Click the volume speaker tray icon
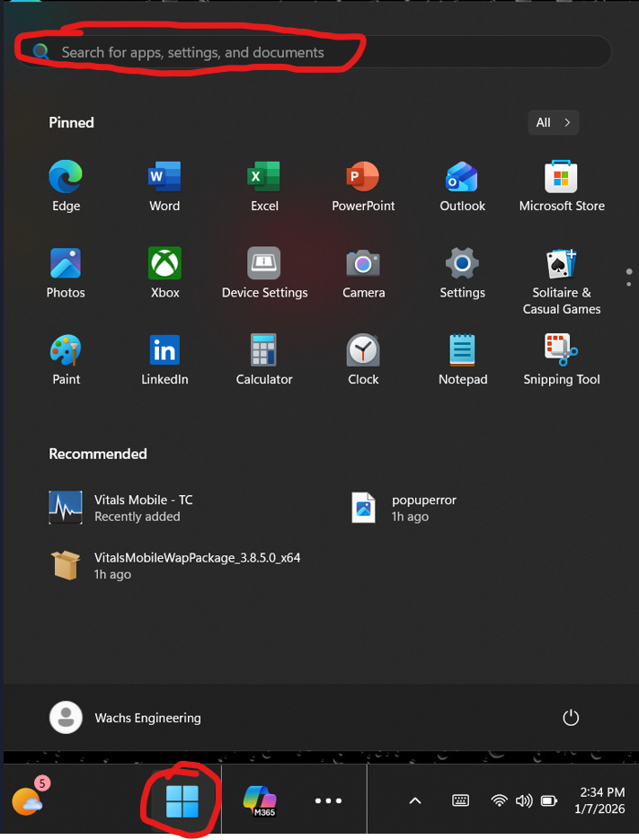This screenshot has height=840, width=639. 524,800
